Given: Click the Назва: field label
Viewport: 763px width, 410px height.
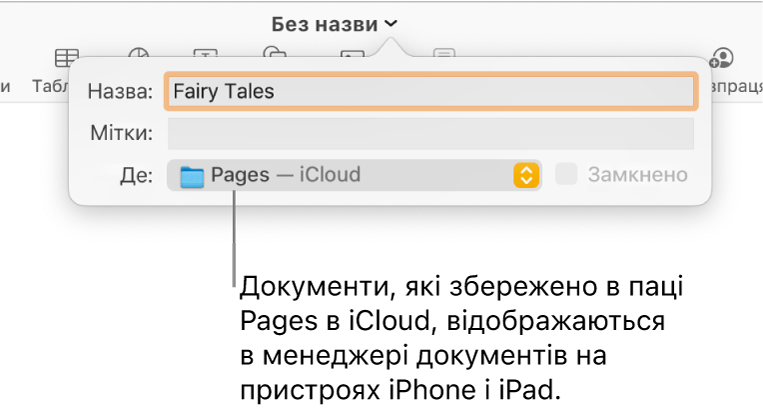Looking at the screenshot, I should (x=120, y=91).
